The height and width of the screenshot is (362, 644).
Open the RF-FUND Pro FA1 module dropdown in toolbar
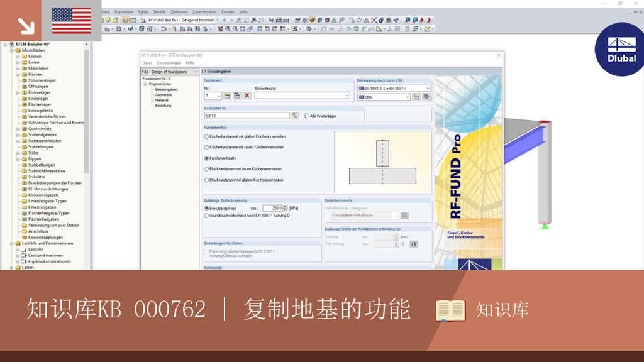[217, 20]
